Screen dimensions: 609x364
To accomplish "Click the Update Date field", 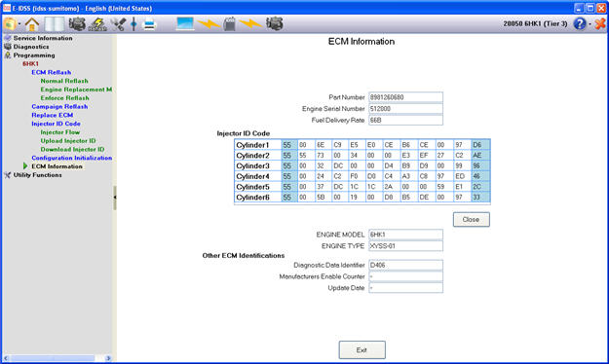I will pos(405,288).
